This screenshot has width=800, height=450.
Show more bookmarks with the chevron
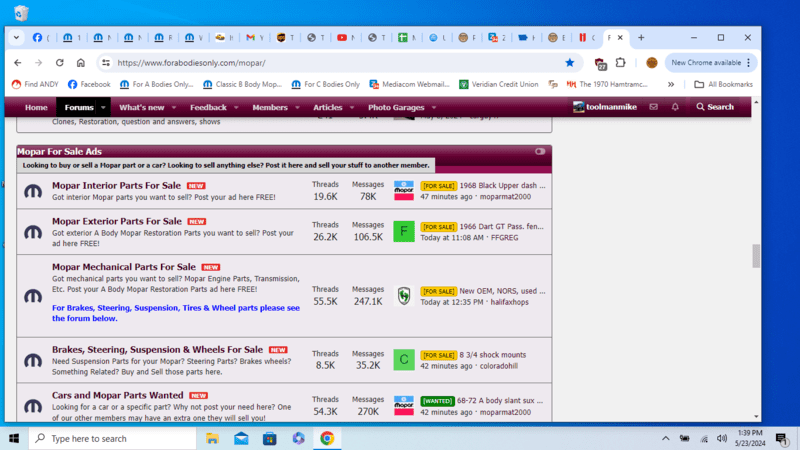[671, 84]
